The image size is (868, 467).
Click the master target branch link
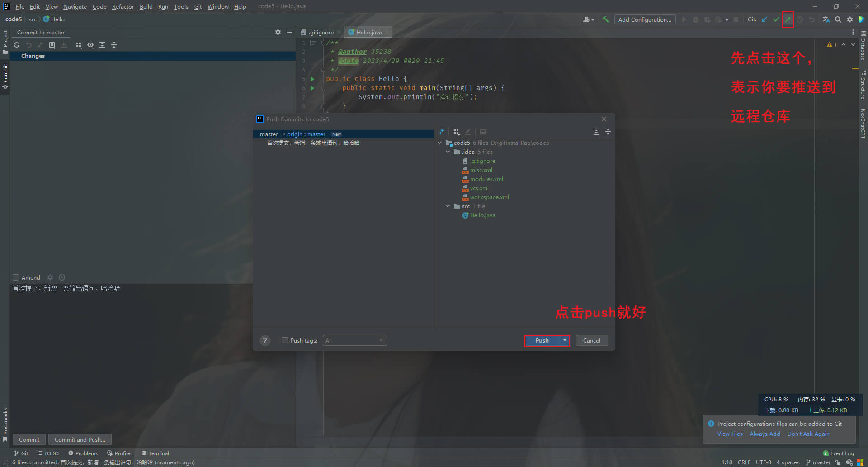(316, 134)
